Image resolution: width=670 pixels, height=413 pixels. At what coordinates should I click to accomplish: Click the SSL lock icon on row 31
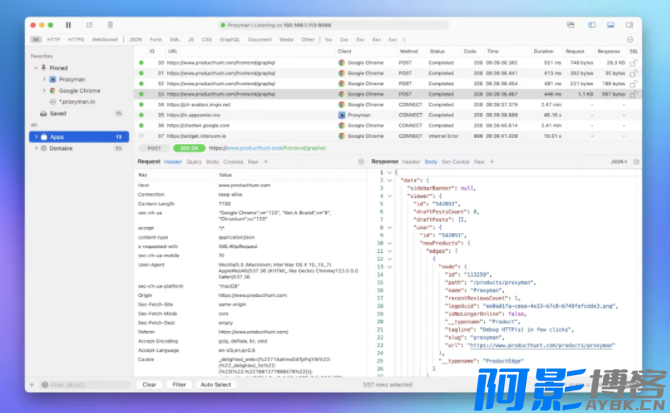(634, 73)
